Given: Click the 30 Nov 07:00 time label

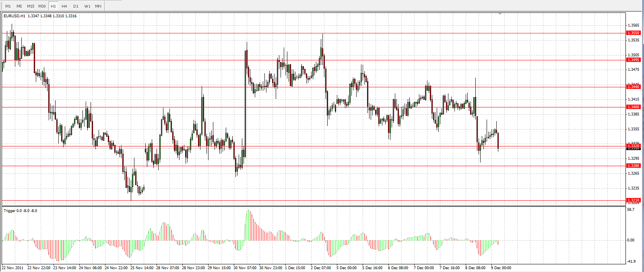Looking at the screenshot, I should point(245,268).
